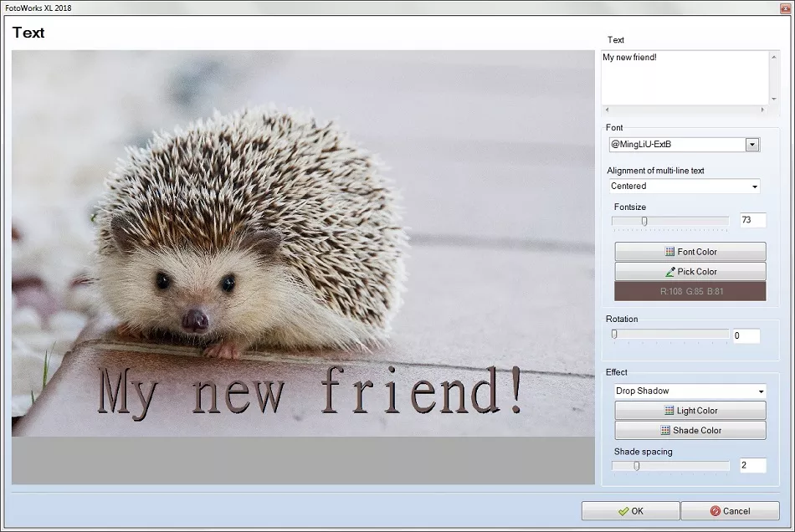Click the Shade spacing value field showing 2
This screenshot has width=795, height=532.
click(x=753, y=465)
